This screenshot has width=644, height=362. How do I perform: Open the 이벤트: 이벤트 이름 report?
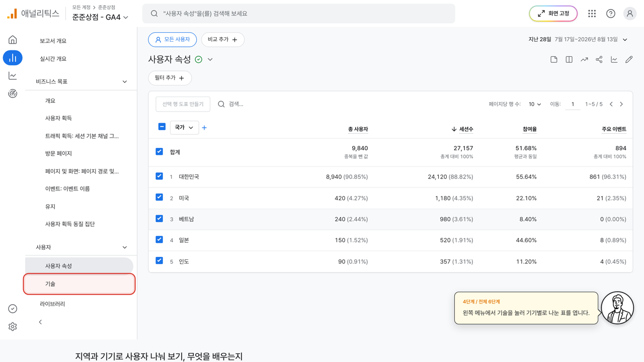pos(67,189)
